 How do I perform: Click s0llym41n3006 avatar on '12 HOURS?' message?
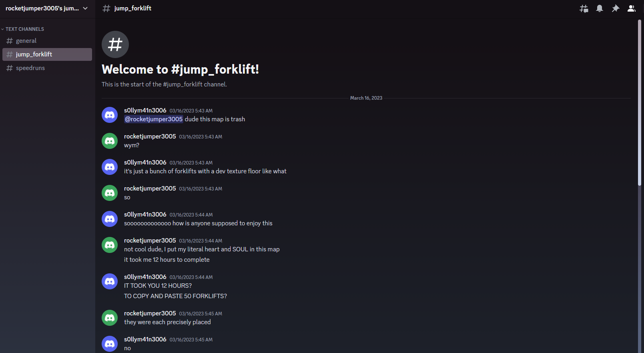110,281
